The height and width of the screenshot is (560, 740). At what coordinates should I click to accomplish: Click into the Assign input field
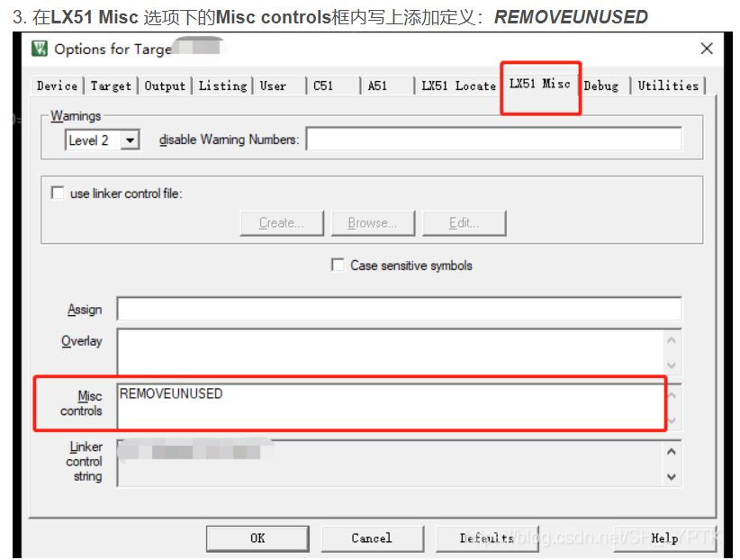(400, 310)
